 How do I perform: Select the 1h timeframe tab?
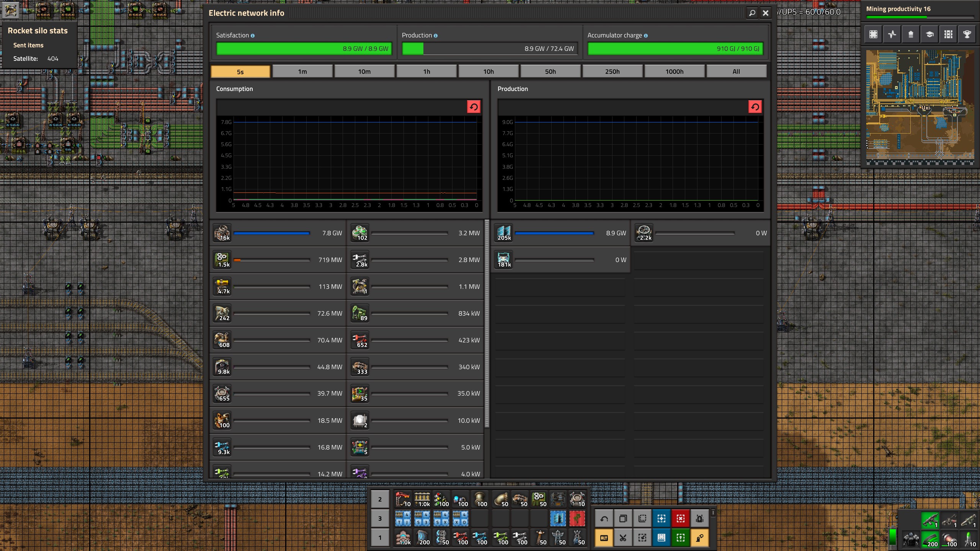tap(426, 72)
